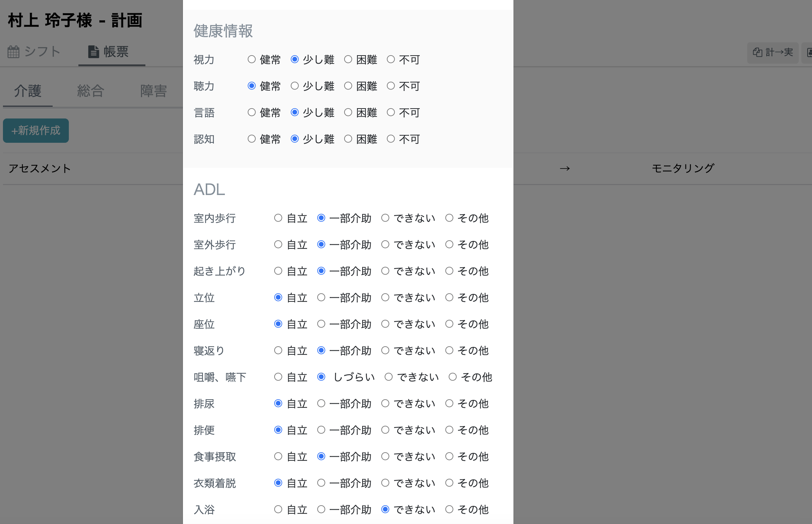Switch to the 総合 tab
Image resolution: width=812 pixels, height=524 pixels.
(91, 91)
